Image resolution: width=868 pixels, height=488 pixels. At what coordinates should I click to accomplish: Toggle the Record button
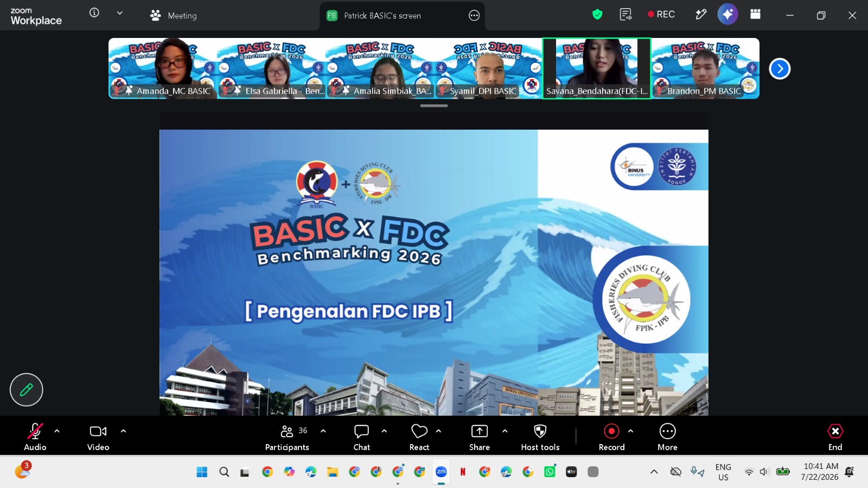[x=611, y=436]
